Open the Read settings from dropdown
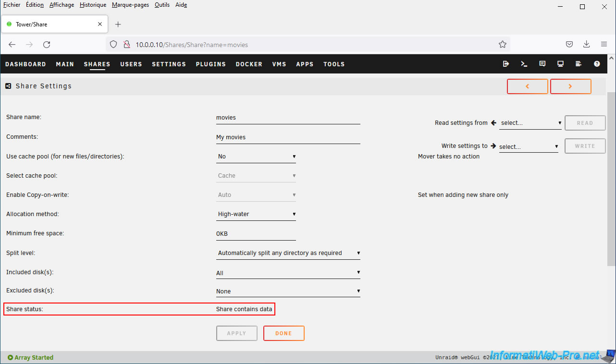The height and width of the screenshot is (364, 616). 530,123
